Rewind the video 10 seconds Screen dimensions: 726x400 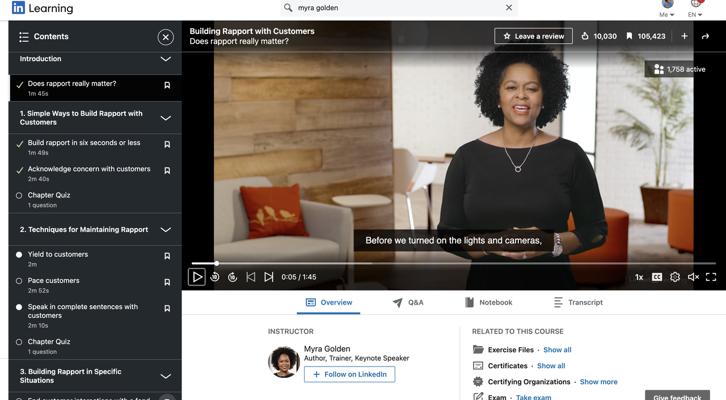(x=215, y=277)
